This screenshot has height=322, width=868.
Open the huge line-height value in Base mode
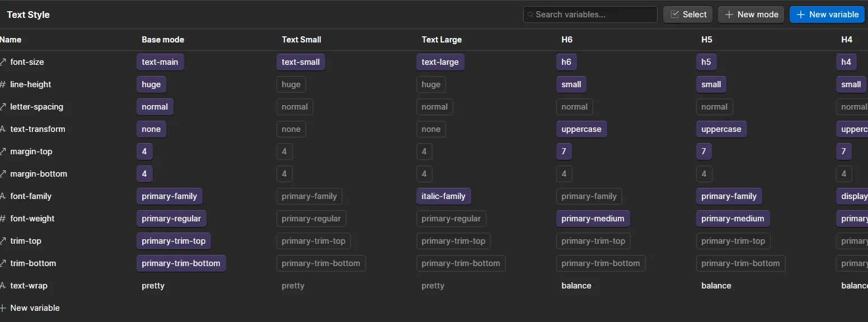pyautogui.click(x=151, y=84)
